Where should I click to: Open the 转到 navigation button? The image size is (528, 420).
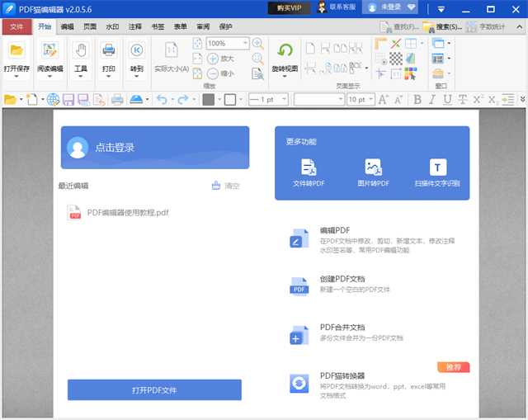(x=137, y=50)
